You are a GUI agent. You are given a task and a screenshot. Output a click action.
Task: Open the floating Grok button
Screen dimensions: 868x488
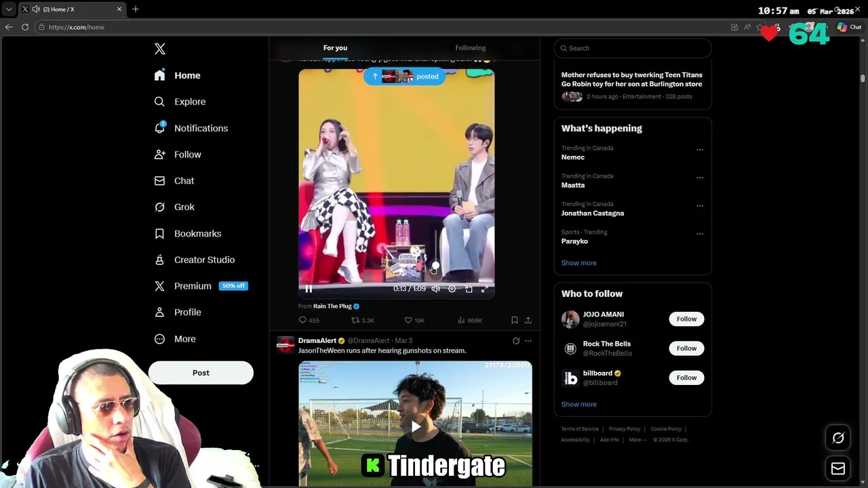pos(838,438)
